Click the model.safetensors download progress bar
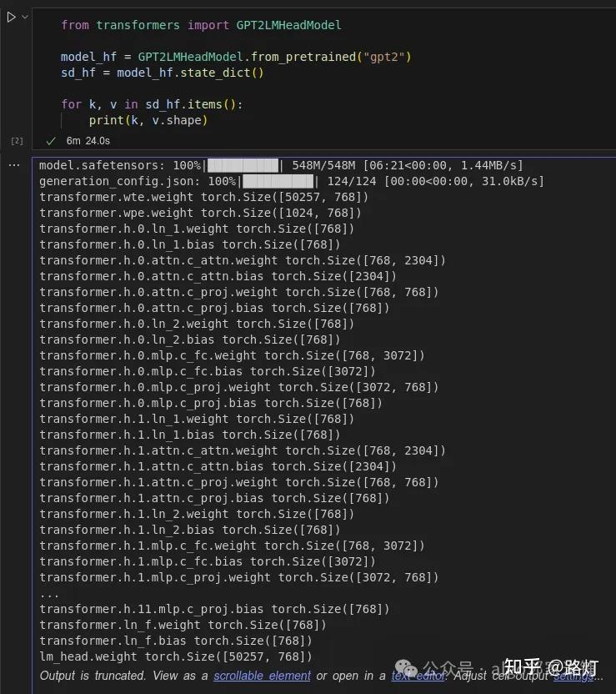The height and width of the screenshot is (694, 616). tap(243, 165)
